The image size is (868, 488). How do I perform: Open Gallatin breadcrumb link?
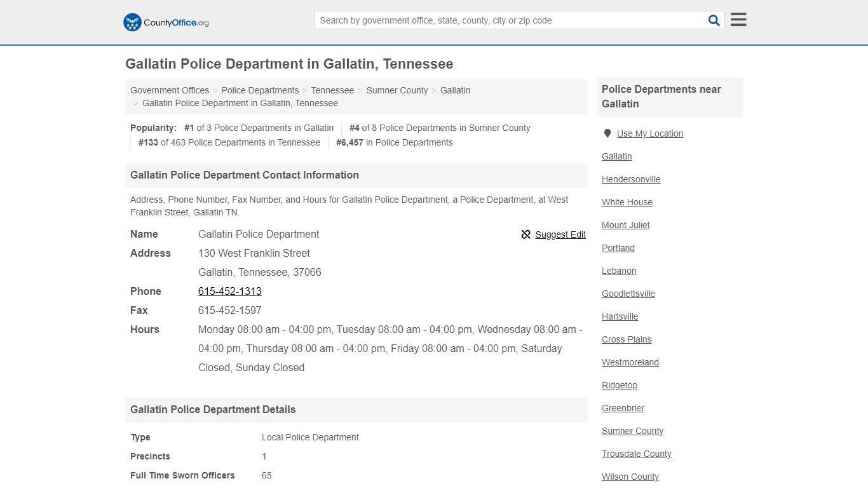point(455,90)
